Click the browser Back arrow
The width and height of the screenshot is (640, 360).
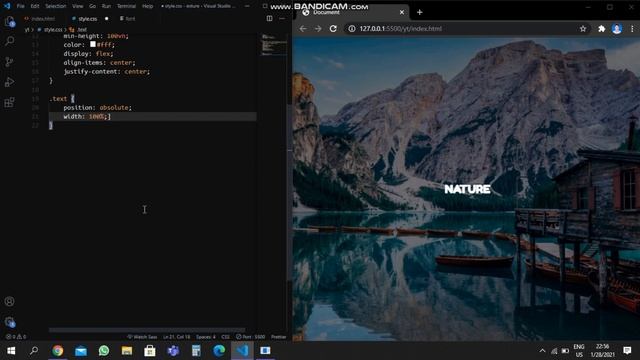[x=303, y=29]
